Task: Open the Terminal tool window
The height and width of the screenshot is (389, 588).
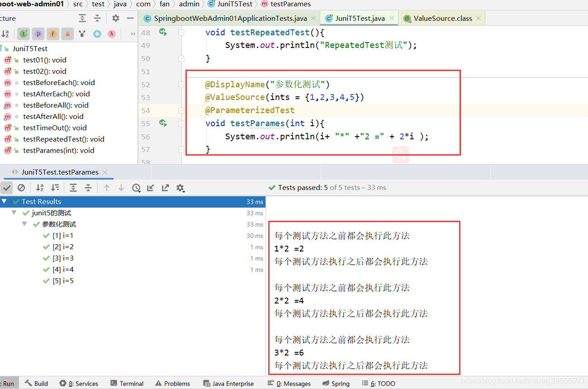Action: [x=127, y=384]
